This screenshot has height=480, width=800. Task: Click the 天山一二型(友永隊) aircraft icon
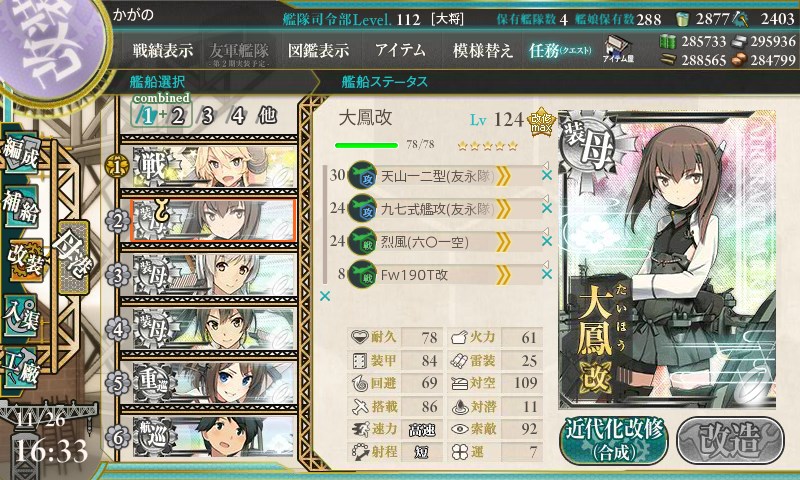(x=362, y=176)
